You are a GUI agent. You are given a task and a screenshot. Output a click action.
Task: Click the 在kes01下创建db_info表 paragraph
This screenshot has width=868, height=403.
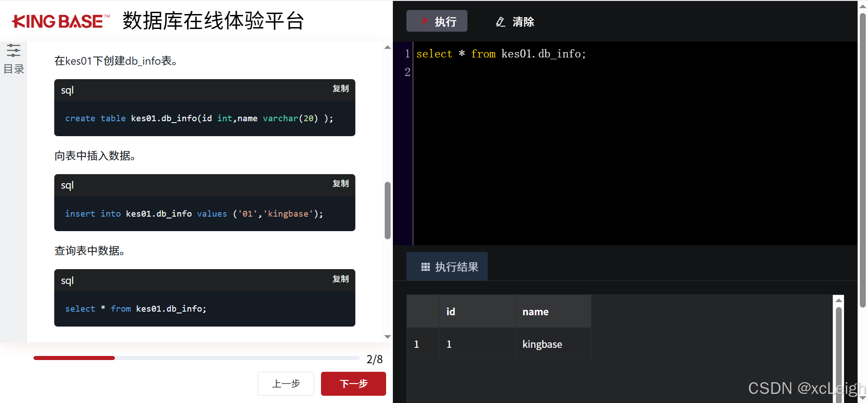[116, 61]
